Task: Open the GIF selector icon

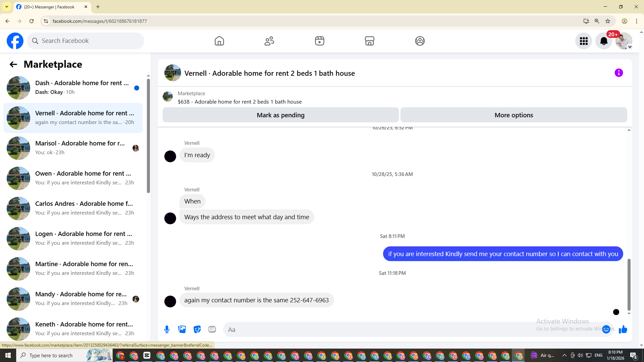Action: [212, 329]
